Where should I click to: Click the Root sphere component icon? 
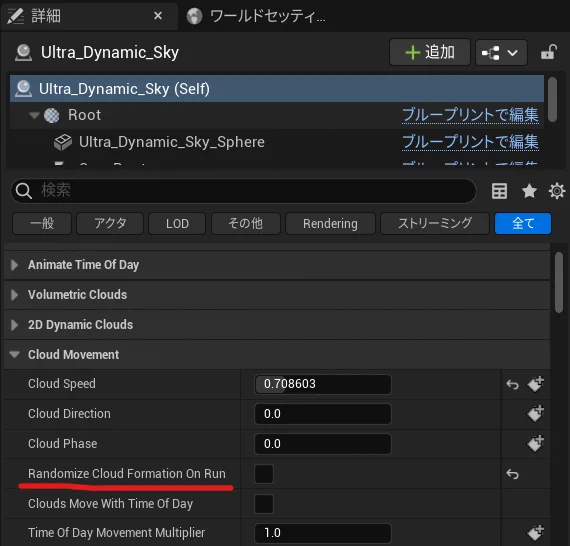[52, 116]
